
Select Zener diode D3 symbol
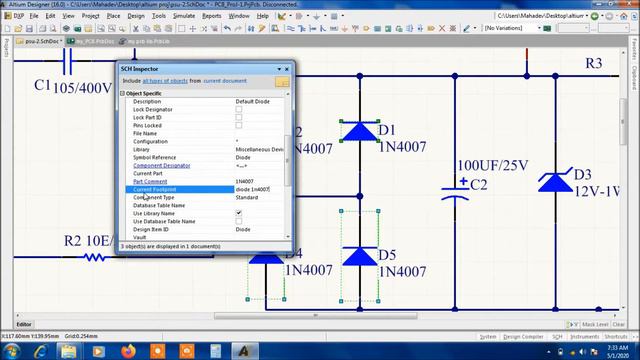(x=555, y=181)
